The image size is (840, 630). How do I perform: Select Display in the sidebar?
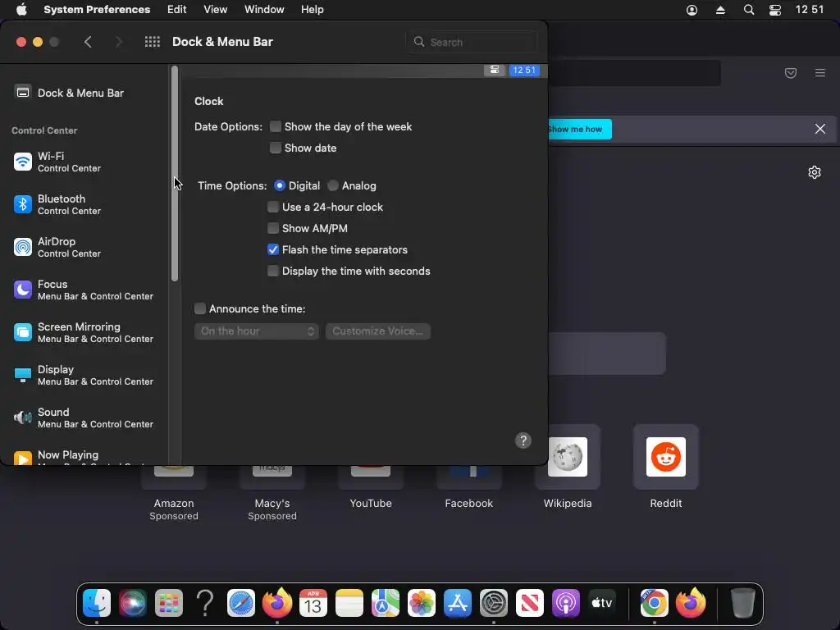coord(84,375)
